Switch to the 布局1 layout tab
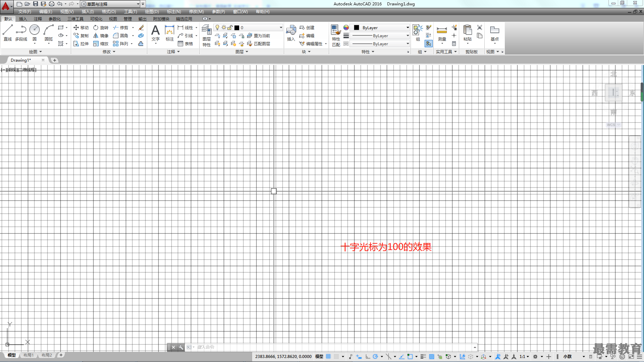 coord(29,355)
